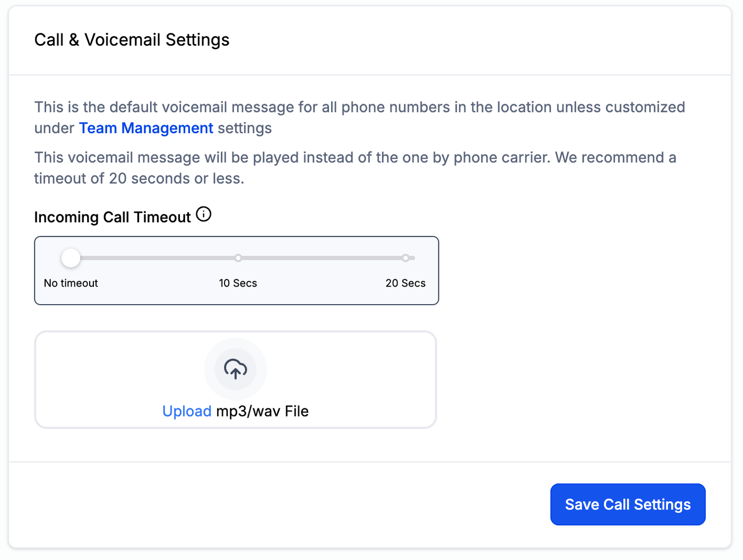Viewport: 743px width, 560px height.
Task: Click the info icon beside Incoming Call Timeout
Action: click(x=204, y=214)
